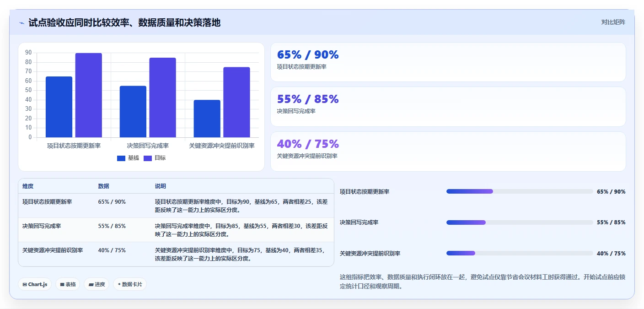Click the 决策回写完成率 progress label
The height and width of the screenshot is (309, 644).
359,222
